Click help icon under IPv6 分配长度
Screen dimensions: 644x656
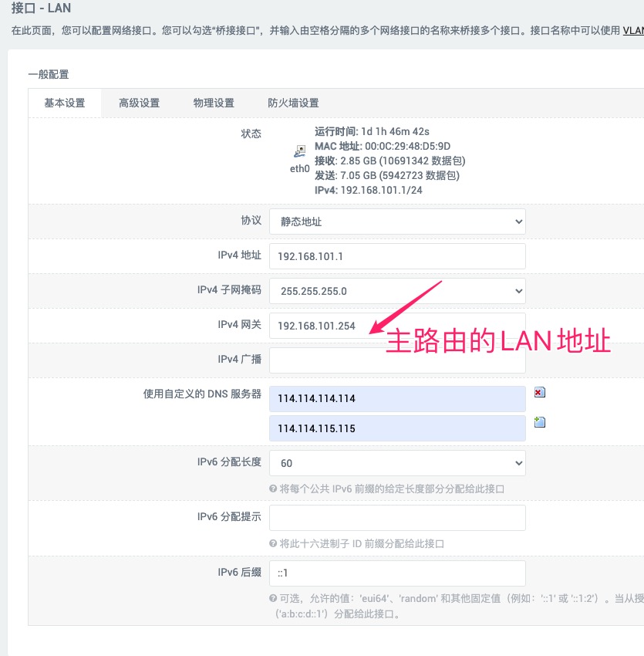273,489
